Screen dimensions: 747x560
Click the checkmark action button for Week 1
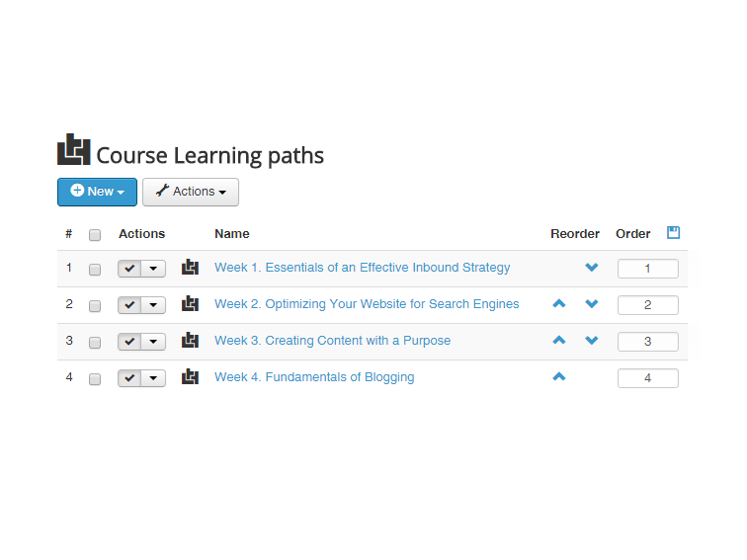129,269
